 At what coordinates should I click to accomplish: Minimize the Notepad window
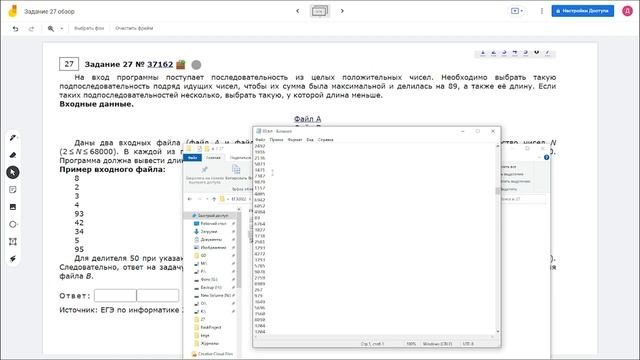(x=462, y=131)
